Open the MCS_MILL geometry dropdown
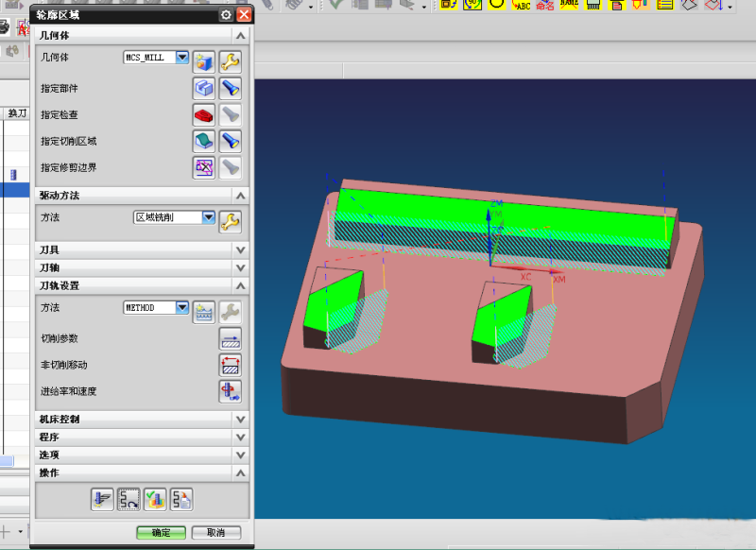756x550 pixels. (182, 58)
